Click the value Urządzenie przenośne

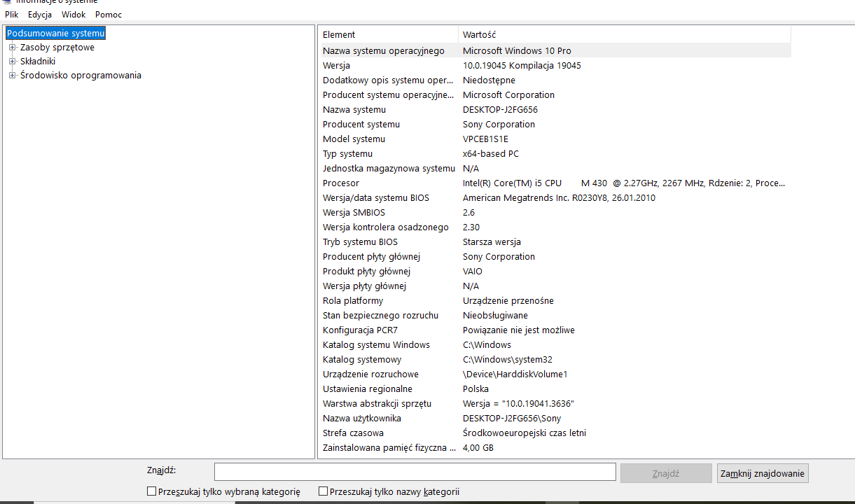(x=508, y=300)
